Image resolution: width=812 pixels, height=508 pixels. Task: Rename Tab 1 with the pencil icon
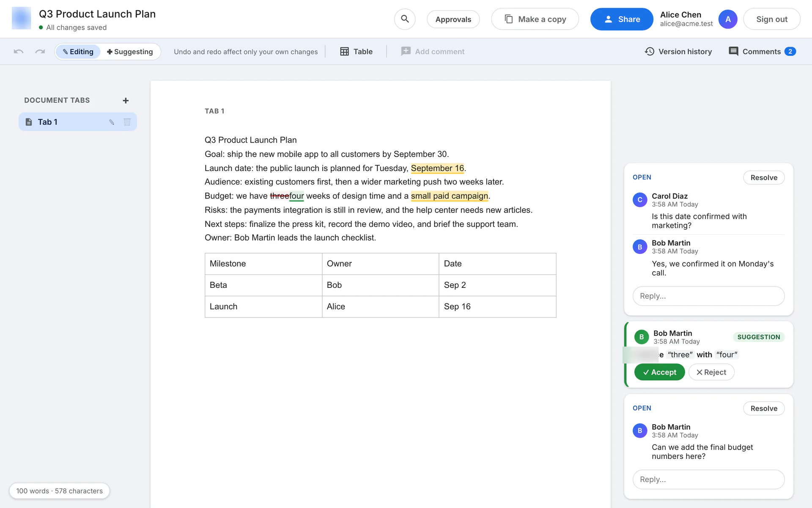point(112,122)
